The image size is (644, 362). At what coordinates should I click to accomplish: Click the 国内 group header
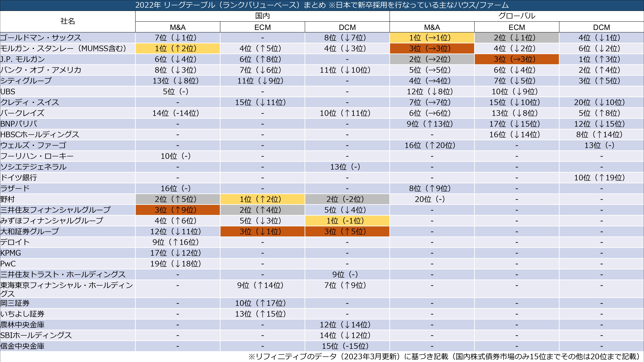[262, 16]
